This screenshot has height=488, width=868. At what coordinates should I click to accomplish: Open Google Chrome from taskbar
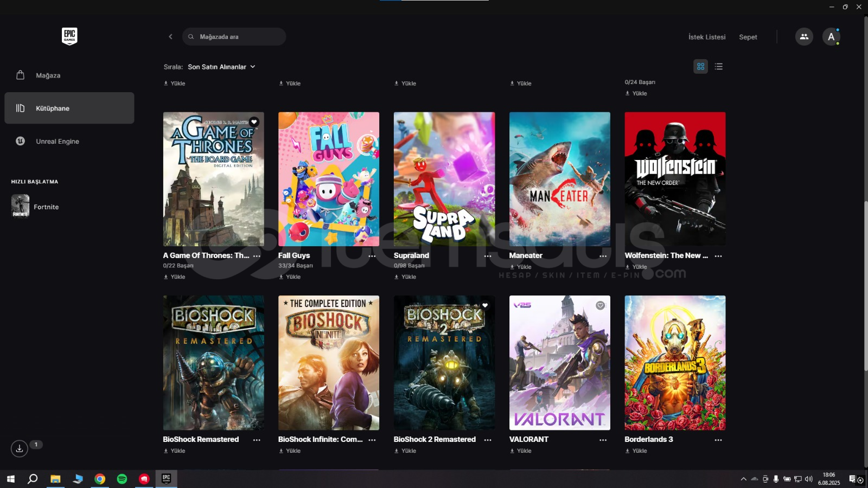[100, 479]
